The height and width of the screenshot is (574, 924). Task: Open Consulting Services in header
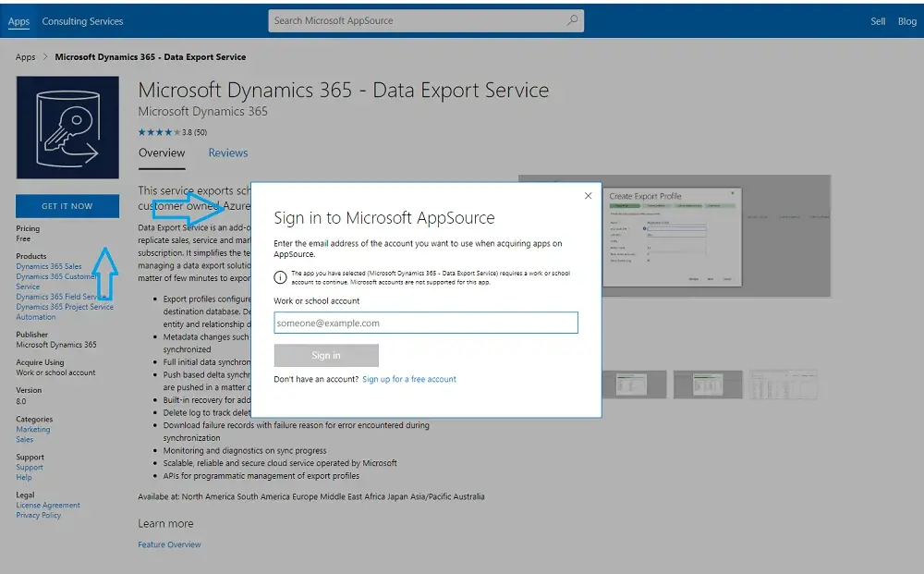[82, 21]
